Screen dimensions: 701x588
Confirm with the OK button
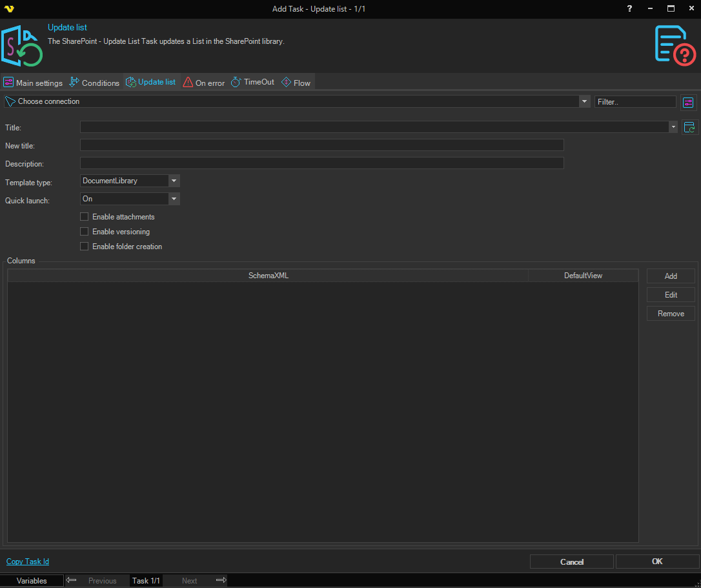pyautogui.click(x=657, y=562)
